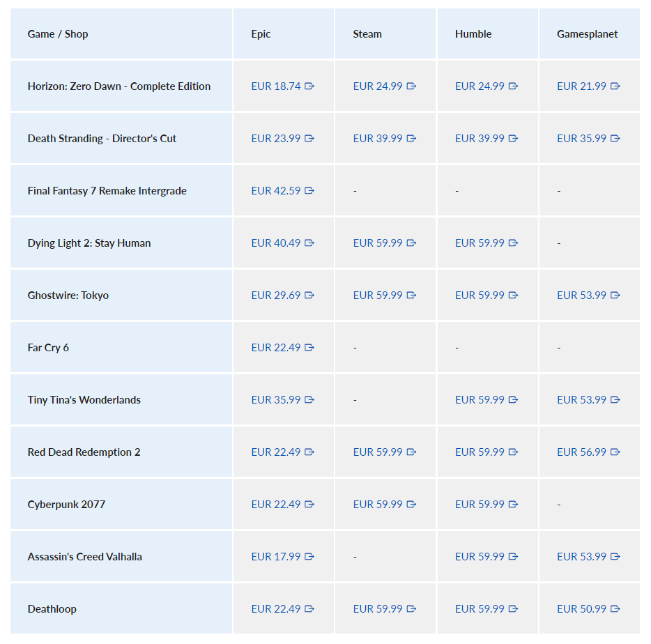Click link icon next to Cyberpunk 2077 Epic price
The width and height of the screenshot is (651, 644).
[x=309, y=505]
